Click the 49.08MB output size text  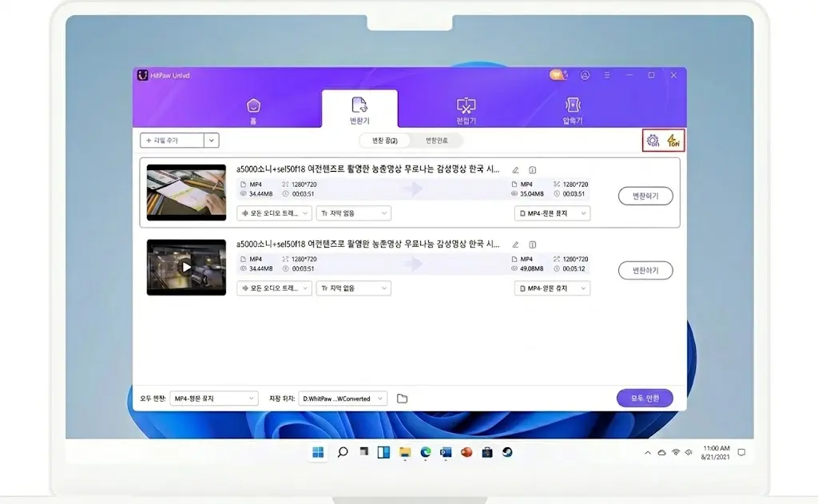pyautogui.click(x=531, y=268)
